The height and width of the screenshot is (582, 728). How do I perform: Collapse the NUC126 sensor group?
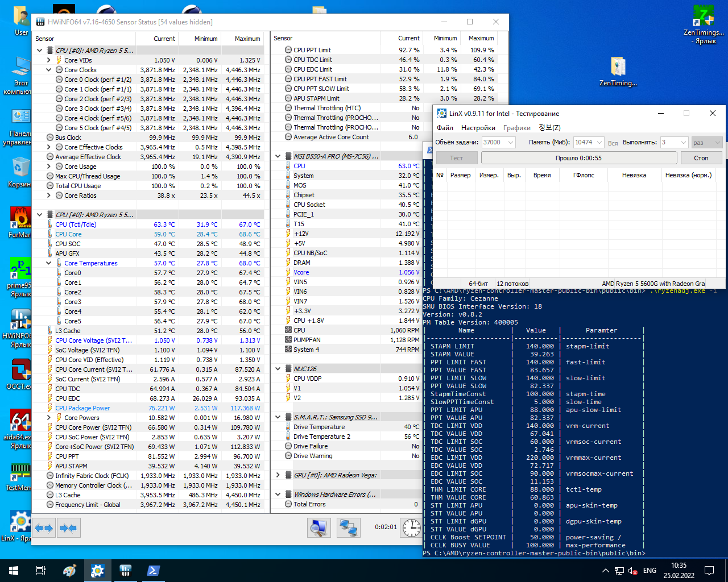pos(278,369)
